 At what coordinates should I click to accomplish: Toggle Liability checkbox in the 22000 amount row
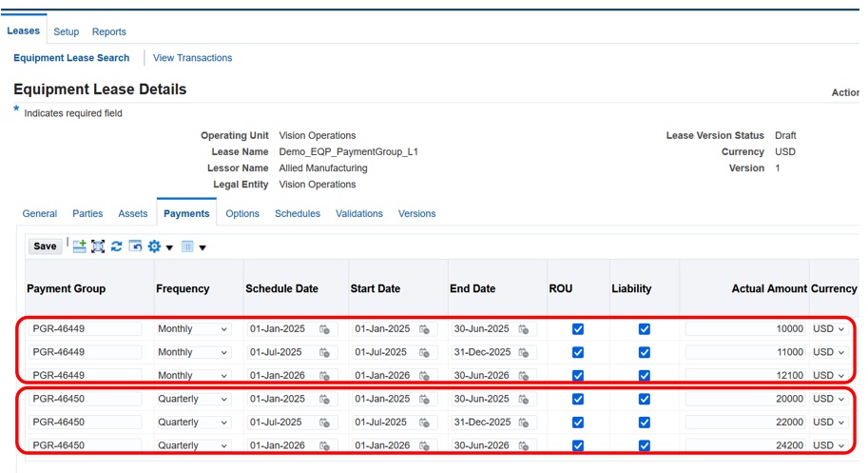point(645,422)
